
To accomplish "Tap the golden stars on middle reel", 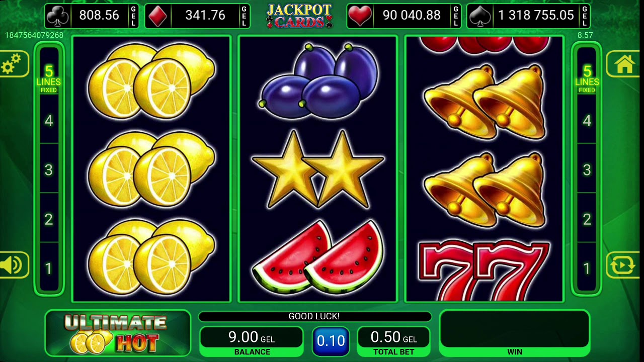I will tap(318, 170).
